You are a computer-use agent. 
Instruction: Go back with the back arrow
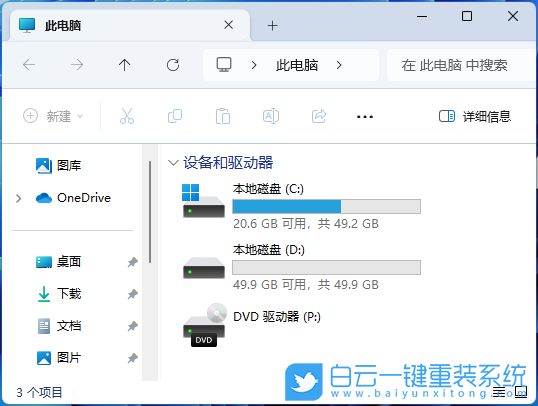click(x=29, y=65)
